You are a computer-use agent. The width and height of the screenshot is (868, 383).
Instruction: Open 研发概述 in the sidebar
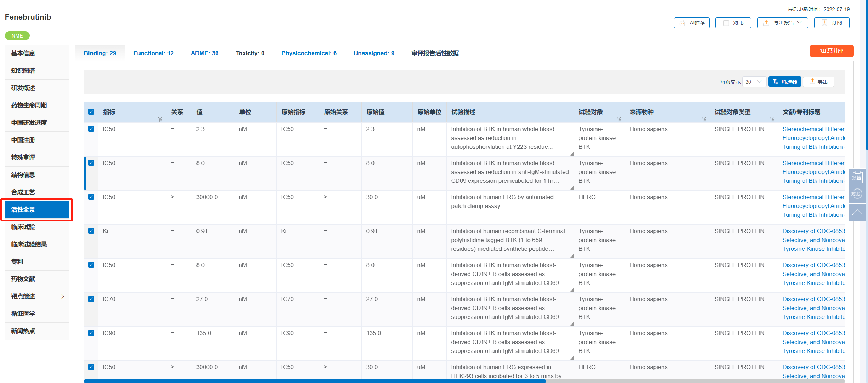click(37, 88)
